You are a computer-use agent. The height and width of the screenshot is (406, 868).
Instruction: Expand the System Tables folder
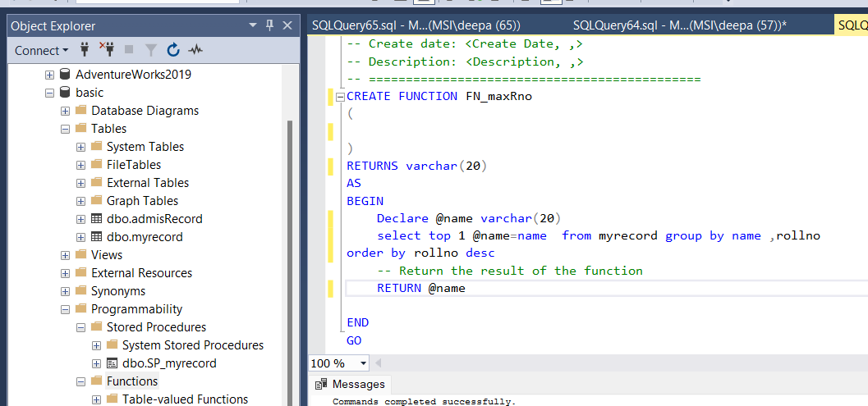[80, 147]
